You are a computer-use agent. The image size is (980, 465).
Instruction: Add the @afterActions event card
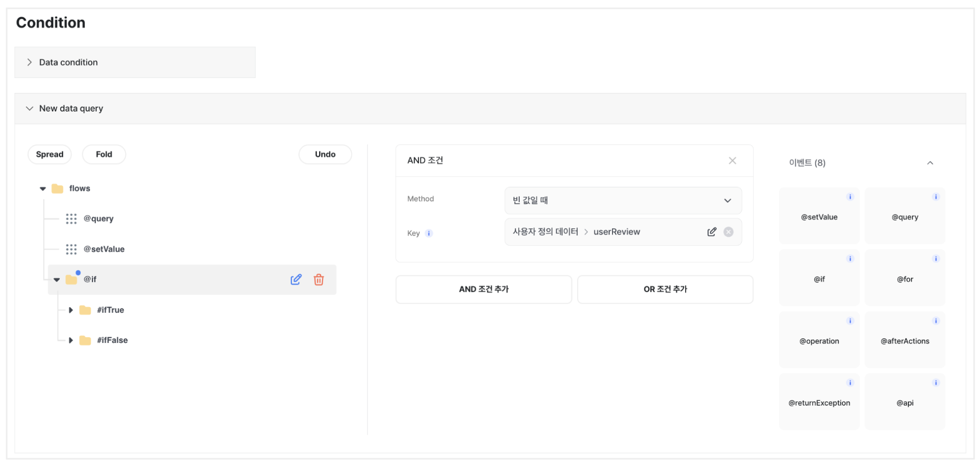tap(905, 340)
